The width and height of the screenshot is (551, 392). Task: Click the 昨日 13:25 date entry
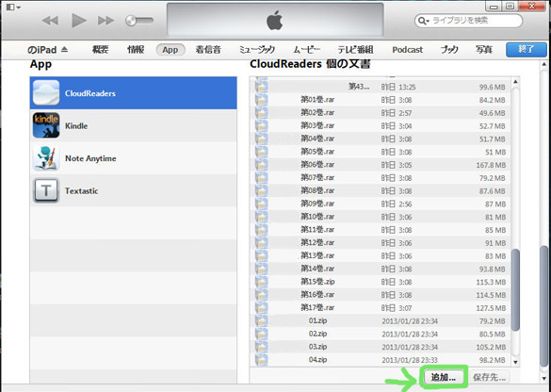[398, 88]
